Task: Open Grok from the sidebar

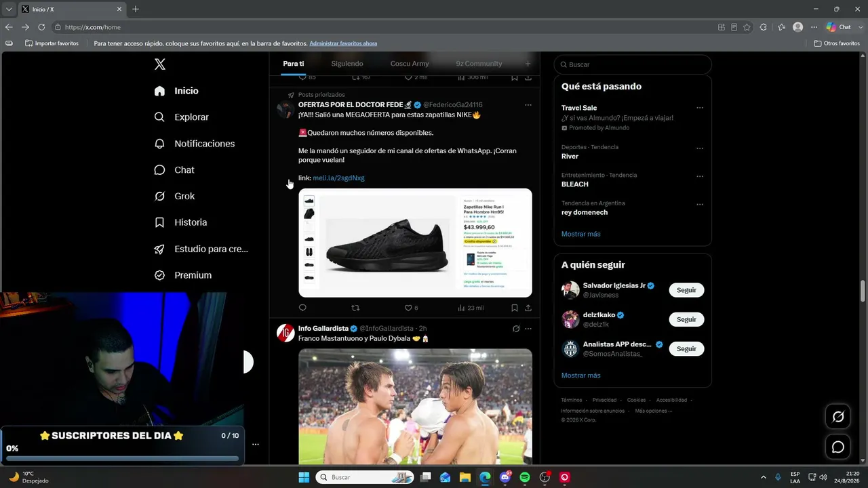Action: [x=174, y=196]
